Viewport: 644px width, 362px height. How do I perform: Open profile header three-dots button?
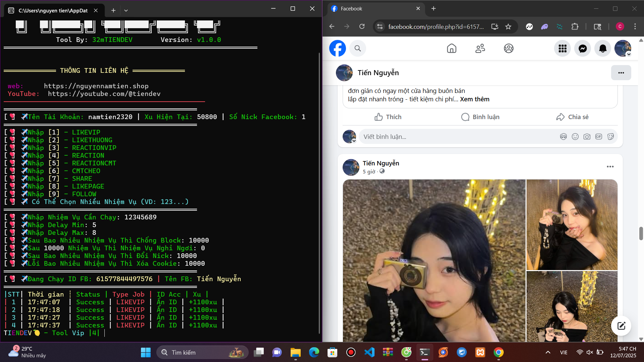[621, 73]
